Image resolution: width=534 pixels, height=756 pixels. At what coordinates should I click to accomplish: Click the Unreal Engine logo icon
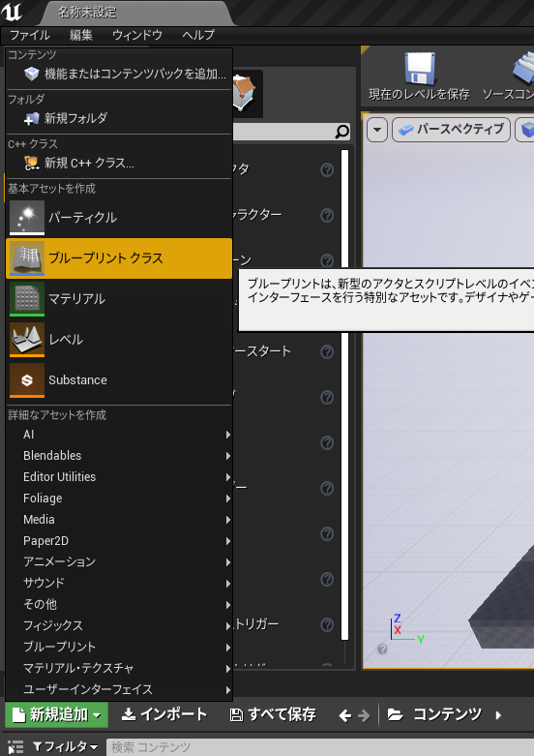tap(12, 12)
